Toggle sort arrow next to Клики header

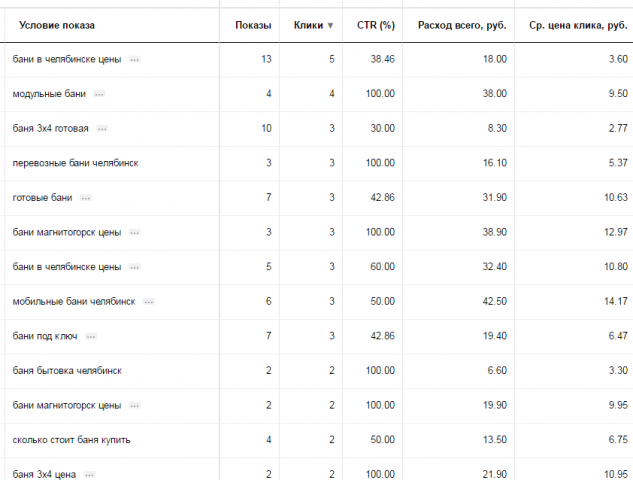(330, 25)
